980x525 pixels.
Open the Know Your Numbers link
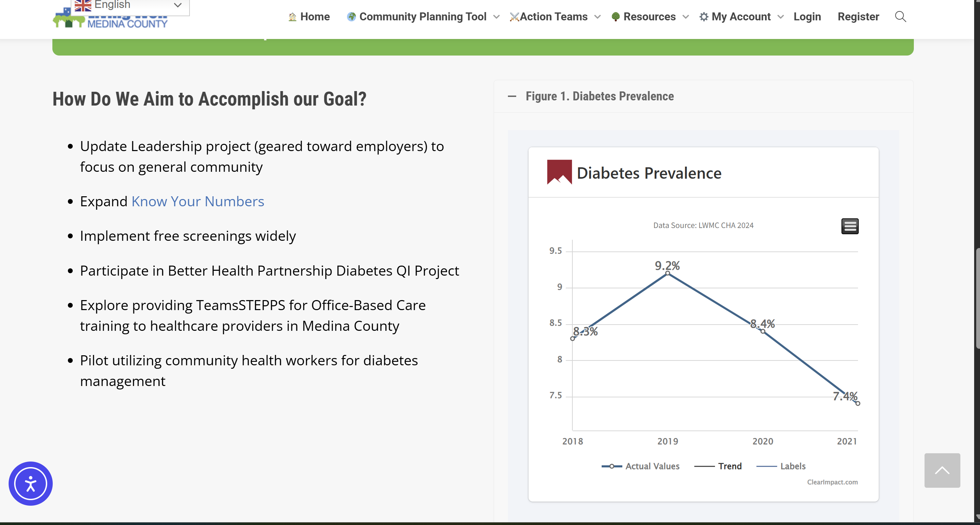click(197, 201)
